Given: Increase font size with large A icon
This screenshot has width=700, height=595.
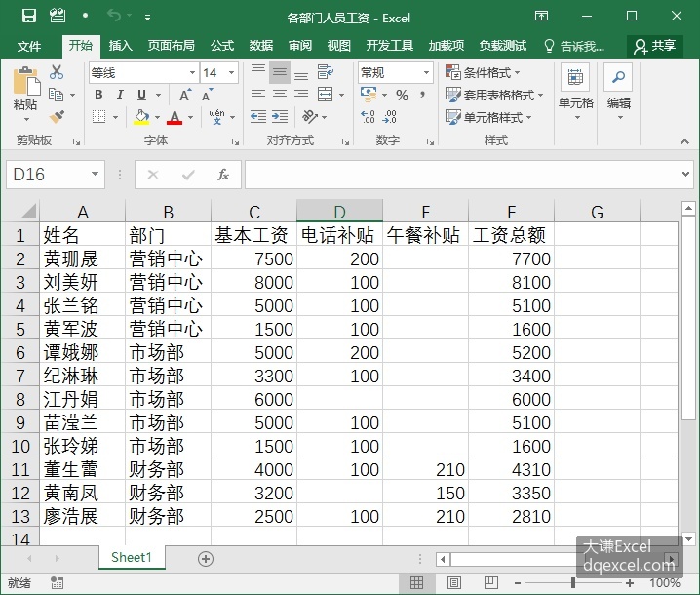Looking at the screenshot, I should point(185,95).
